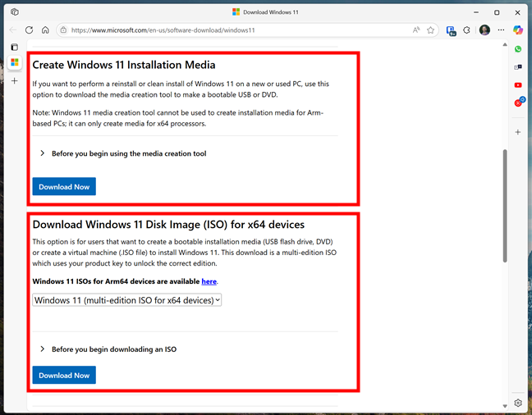Open the tab actions menu icon
532x415 pixels.
[x=15, y=47]
